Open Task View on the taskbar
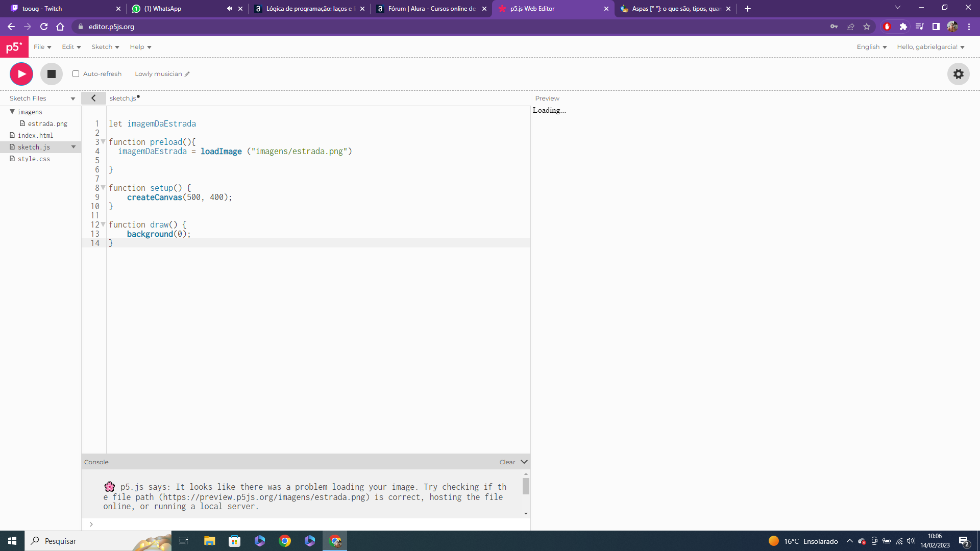980x551 pixels. click(x=184, y=541)
